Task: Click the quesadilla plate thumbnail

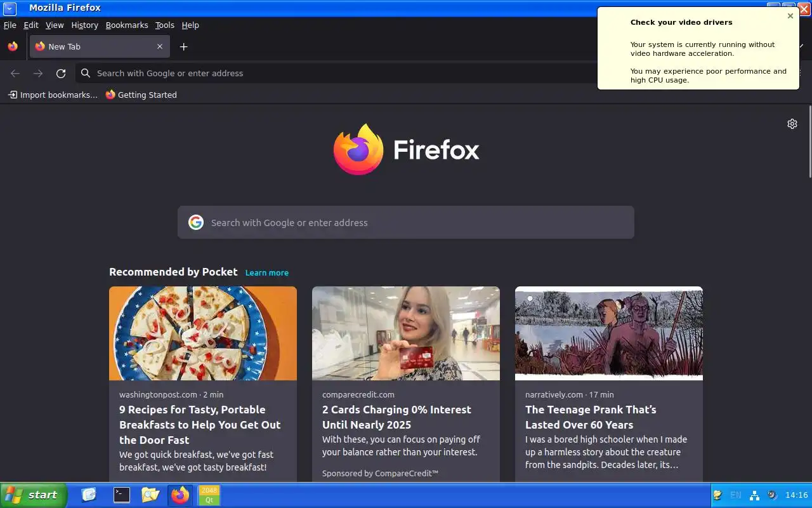Action: pos(203,333)
